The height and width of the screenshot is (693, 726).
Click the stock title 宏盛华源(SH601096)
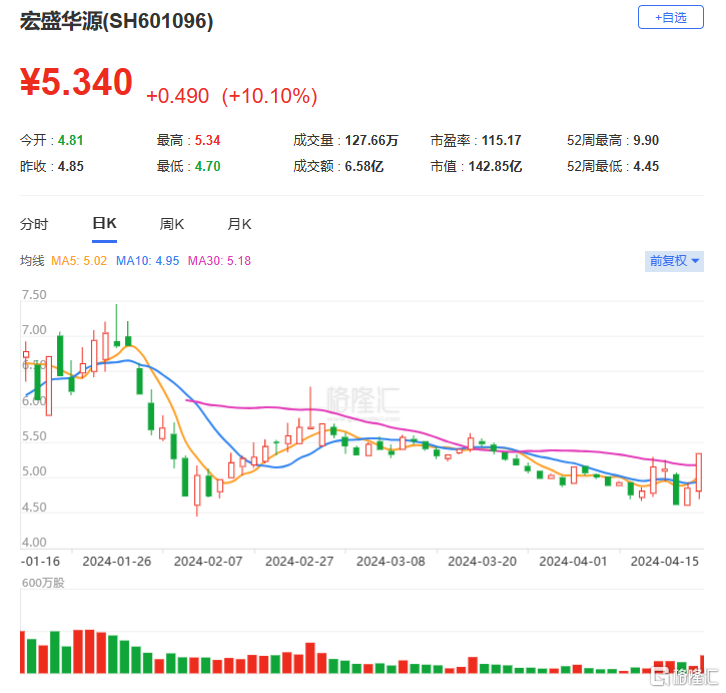click(x=116, y=21)
